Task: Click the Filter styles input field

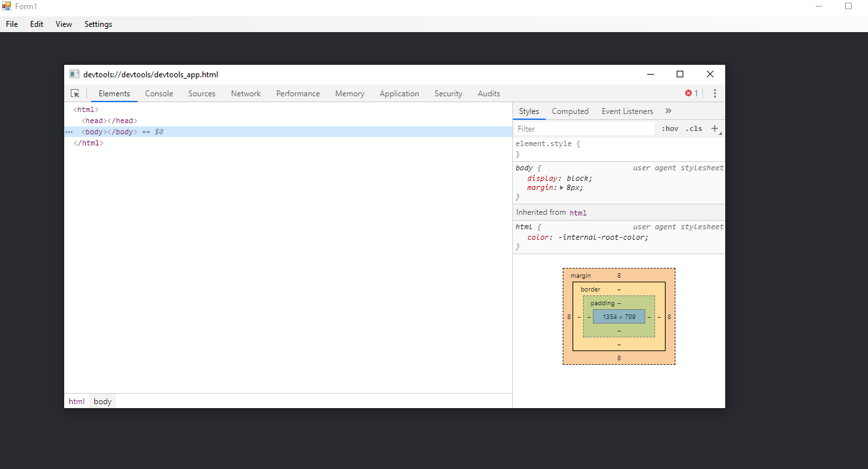Action: 584,129
